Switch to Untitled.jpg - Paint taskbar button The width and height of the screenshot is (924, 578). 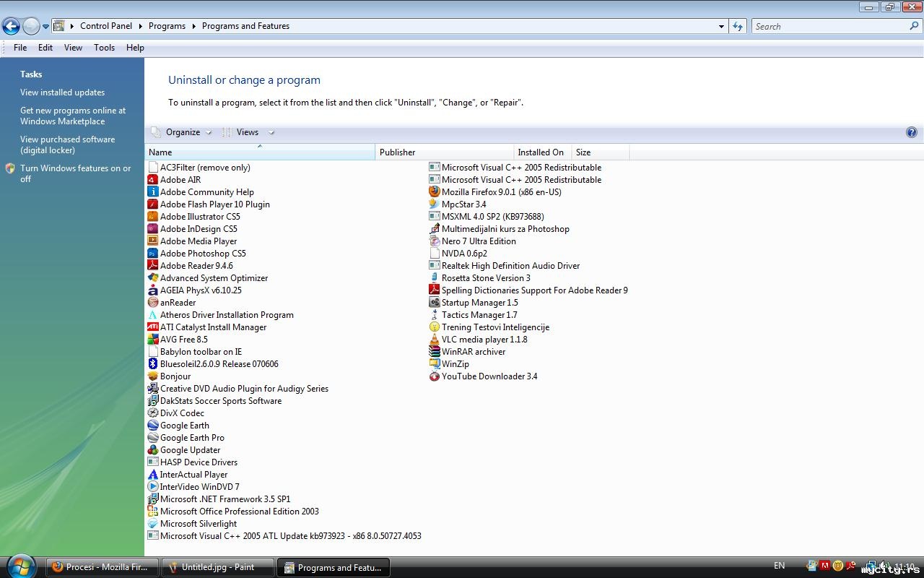tap(217, 567)
